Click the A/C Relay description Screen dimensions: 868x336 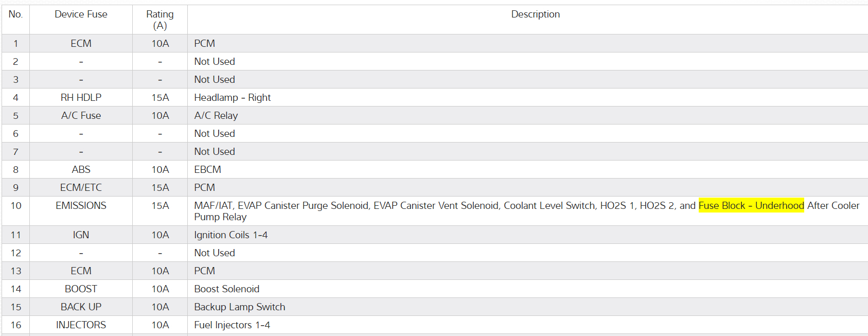coord(216,116)
